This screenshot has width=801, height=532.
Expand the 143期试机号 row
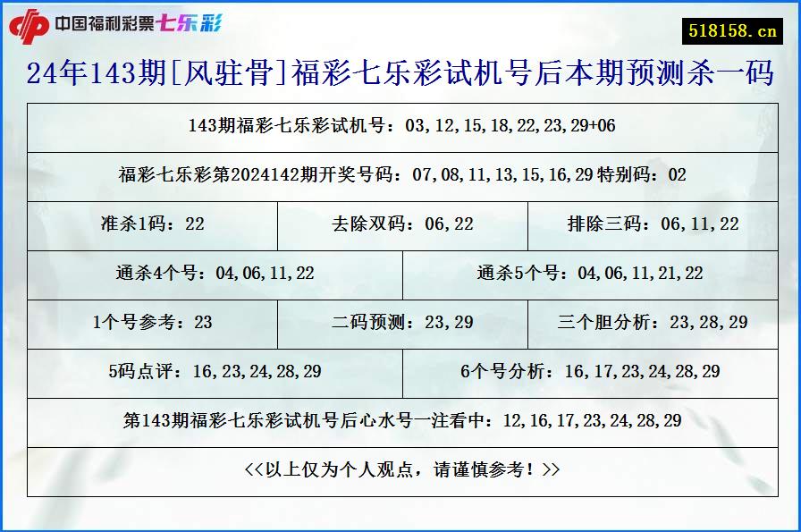[x=400, y=128]
